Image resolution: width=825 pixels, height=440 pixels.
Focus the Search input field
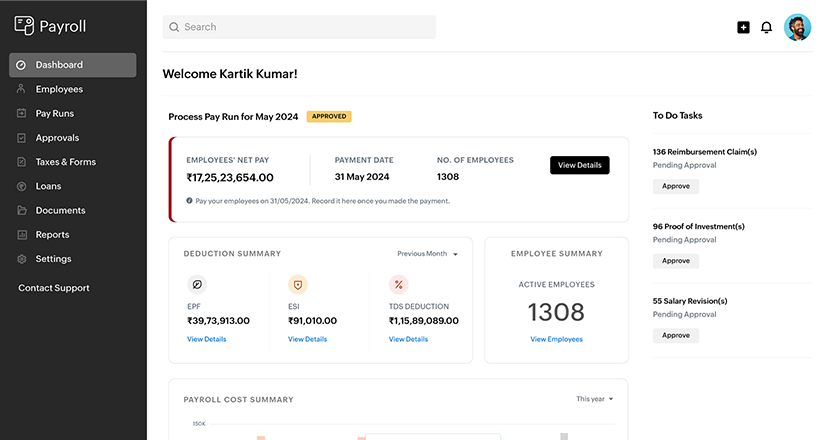click(300, 27)
